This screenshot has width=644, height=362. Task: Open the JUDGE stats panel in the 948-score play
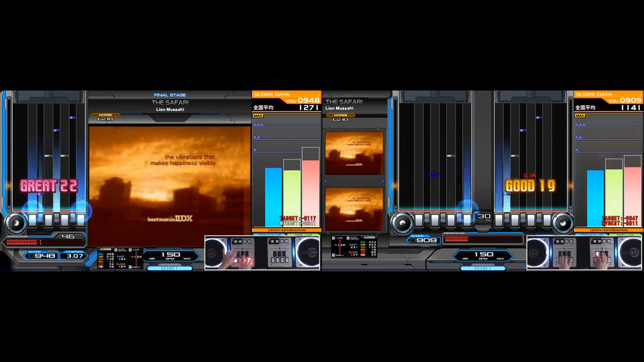pyautogui.click(x=120, y=258)
